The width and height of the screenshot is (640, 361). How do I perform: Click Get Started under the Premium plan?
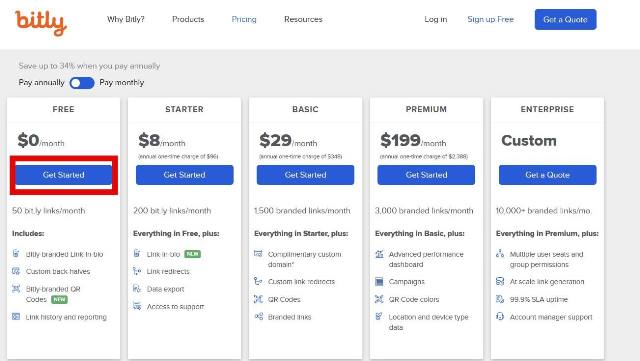426,175
